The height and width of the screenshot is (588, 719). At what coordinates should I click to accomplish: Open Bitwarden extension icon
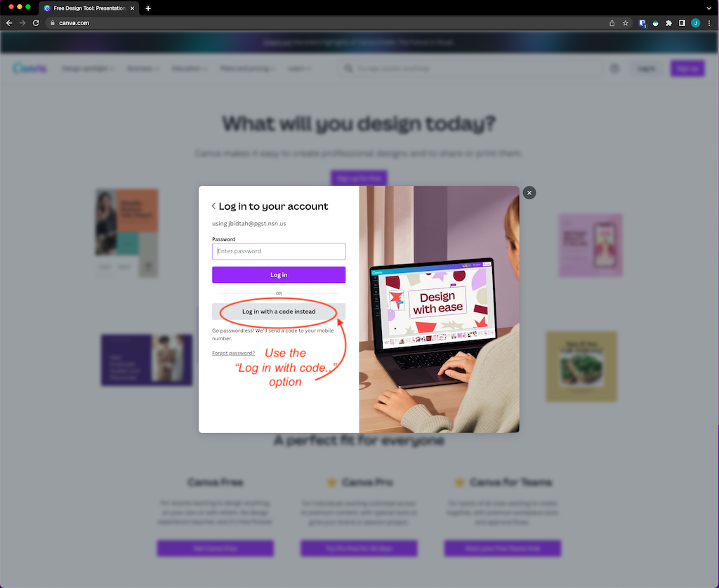pos(642,23)
